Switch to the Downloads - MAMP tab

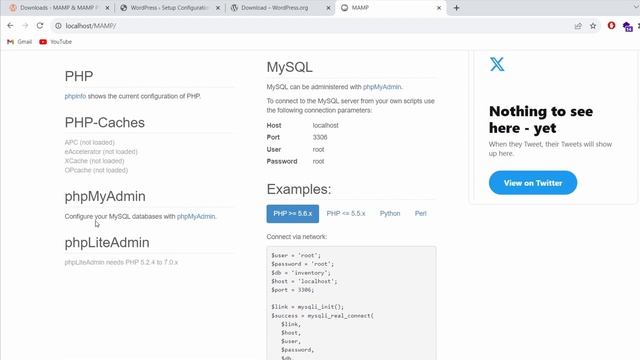point(57,8)
